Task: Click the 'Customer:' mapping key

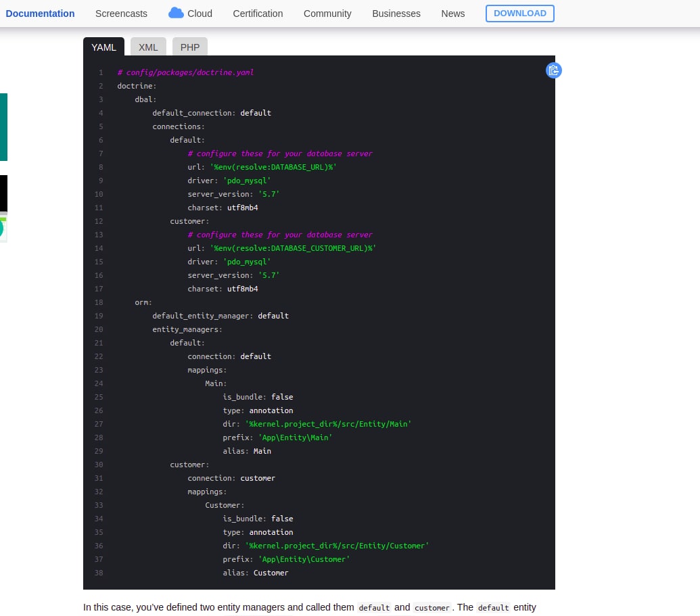Action: pyautogui.click(x=225, y=505)
